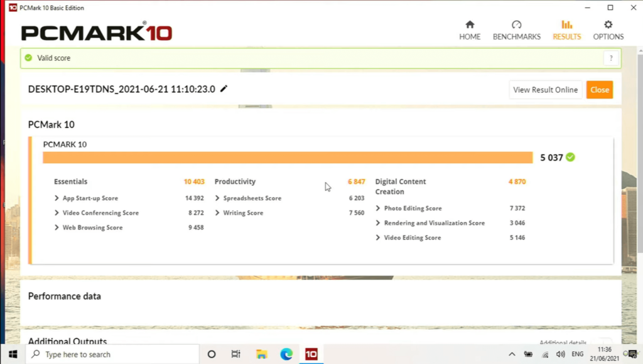
Task: Click the green check beside 5 037
Action: pyautogui.click(x=570, y=157)
